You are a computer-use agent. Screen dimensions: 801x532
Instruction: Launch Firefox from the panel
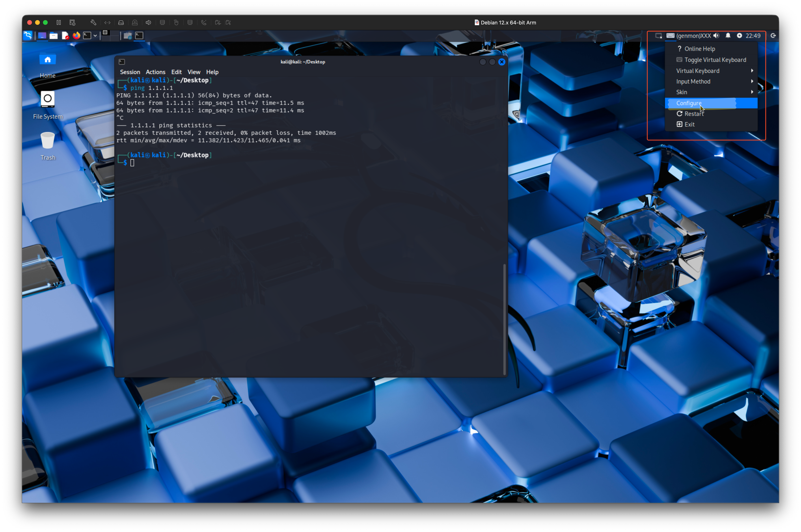76,35
